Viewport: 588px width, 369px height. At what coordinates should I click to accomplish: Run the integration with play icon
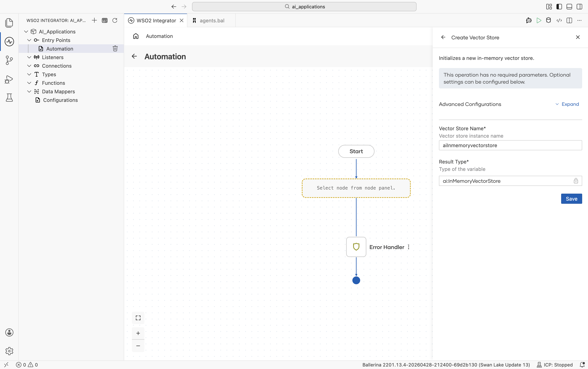point(539,20)
